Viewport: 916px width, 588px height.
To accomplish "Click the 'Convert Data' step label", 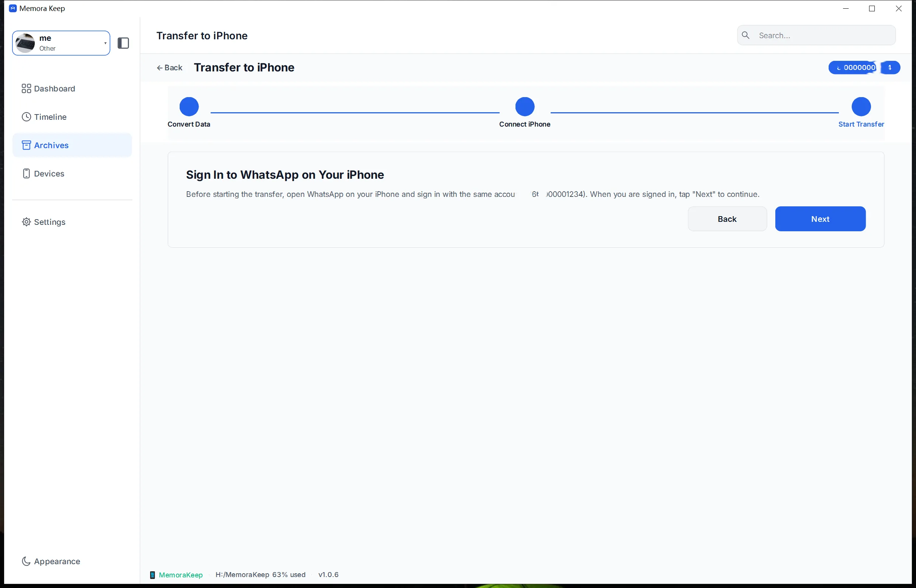I will pos(189,124).
